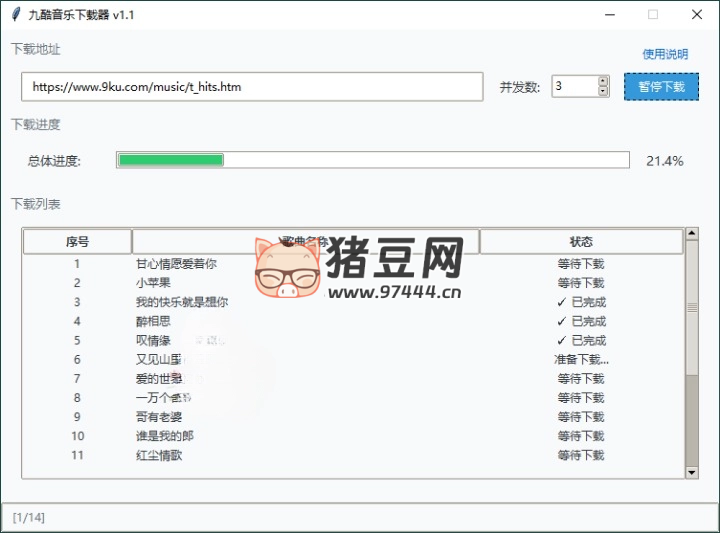Click the 总体进度 progress bar
This screenshot has width=720, height=533.
click(x=372, y=160)
